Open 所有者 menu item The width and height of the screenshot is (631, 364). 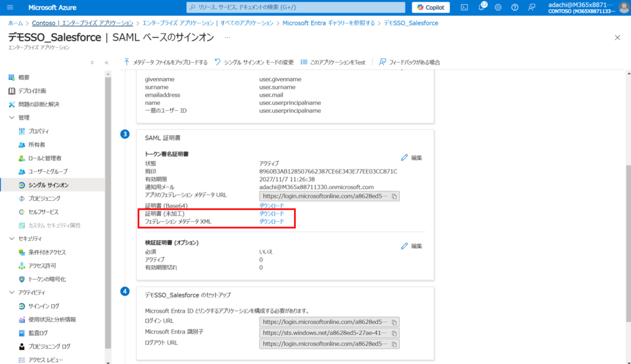36,144
